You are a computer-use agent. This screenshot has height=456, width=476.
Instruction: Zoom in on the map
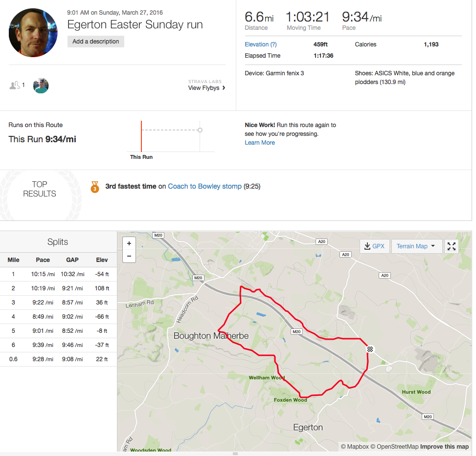coord(129,243)
